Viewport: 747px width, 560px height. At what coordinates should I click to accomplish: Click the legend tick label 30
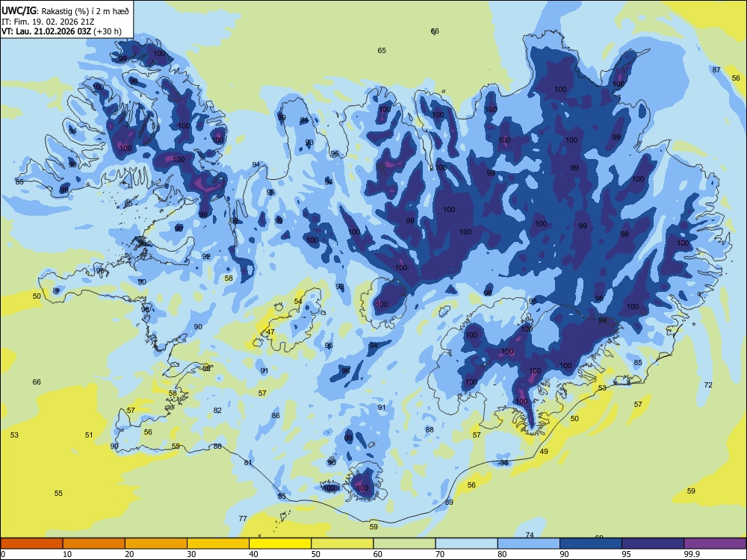(x=191, y=554)
